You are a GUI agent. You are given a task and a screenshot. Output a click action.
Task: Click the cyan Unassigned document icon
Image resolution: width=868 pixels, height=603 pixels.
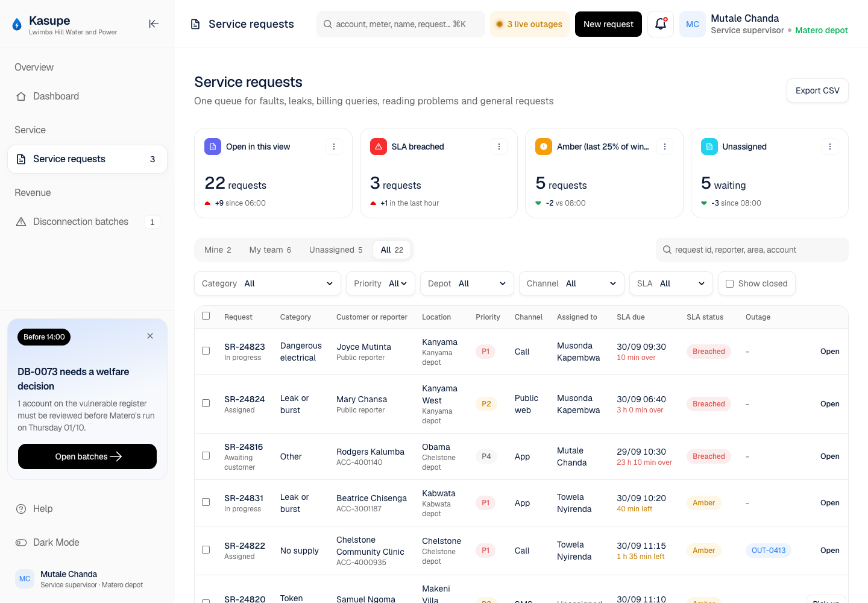click(x=709, y=147)
